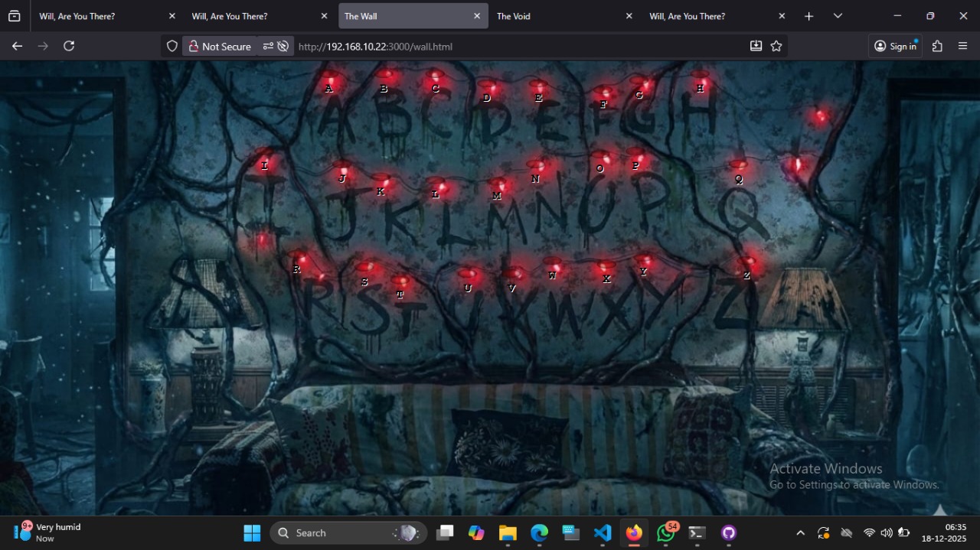Tap the bulb labeled L
The image size is (980, 550).
[439, 186]
